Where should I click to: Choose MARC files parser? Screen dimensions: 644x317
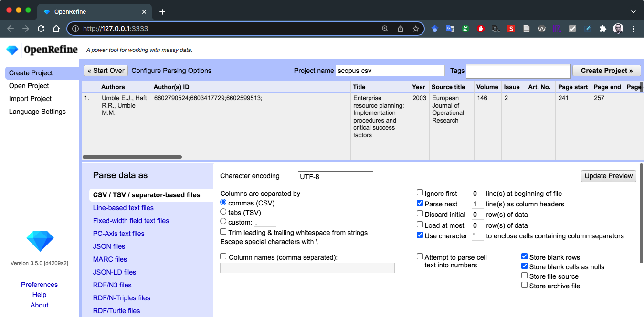[x=110, y=259]
